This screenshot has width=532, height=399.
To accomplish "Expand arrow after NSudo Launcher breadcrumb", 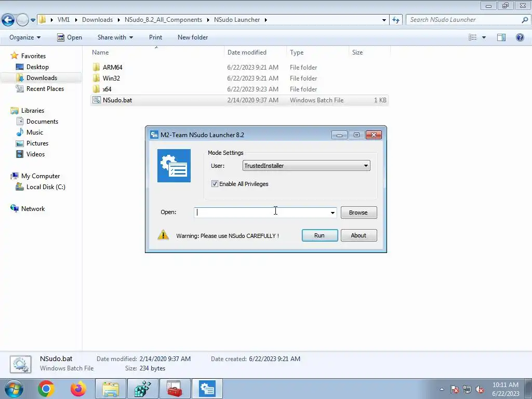I will [265, 20].
